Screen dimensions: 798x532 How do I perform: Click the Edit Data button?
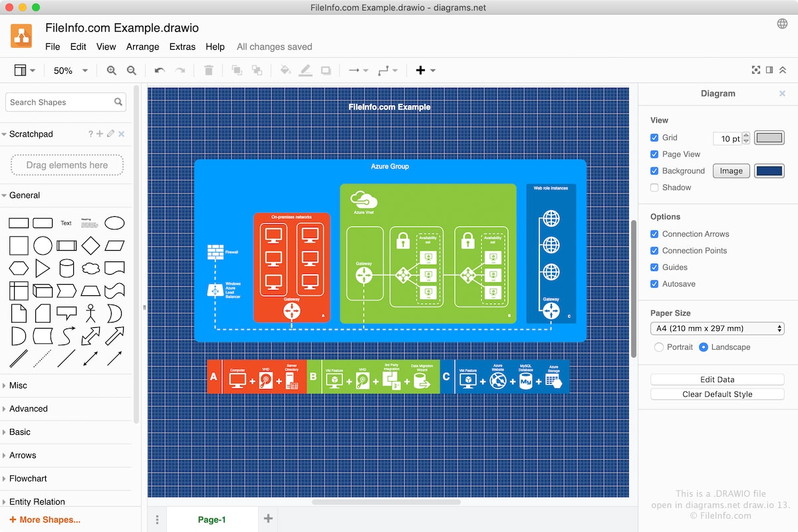pos(717,380)
